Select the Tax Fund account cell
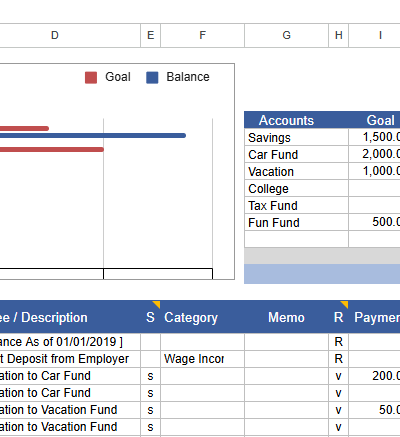The image size is (400, 437). (296, 205)
